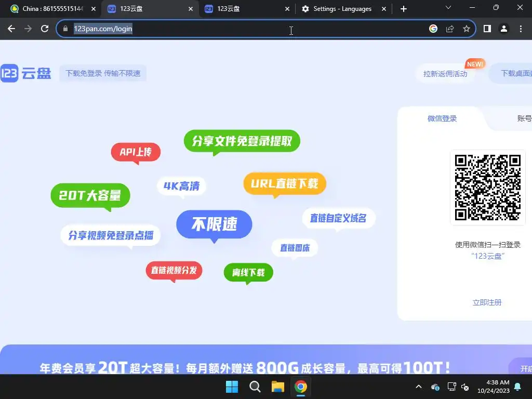Click the forward navigation arrow
The image size is (532, 399).
point(28,29)
